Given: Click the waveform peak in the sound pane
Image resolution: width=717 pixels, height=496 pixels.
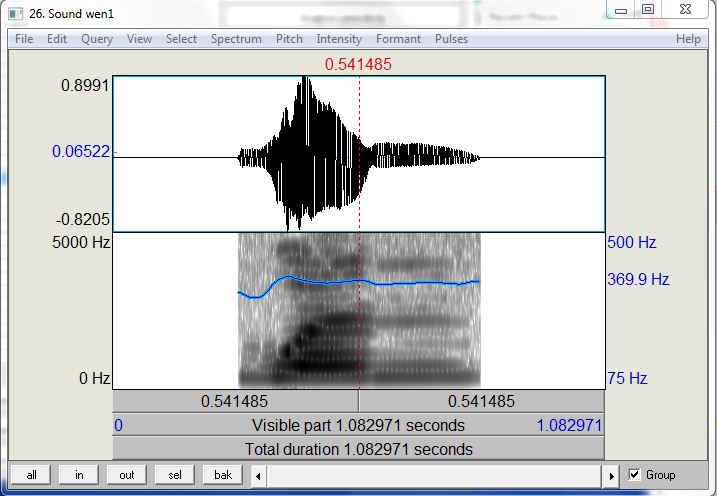Looking at the screenshot, I should [x=305, y=80].
